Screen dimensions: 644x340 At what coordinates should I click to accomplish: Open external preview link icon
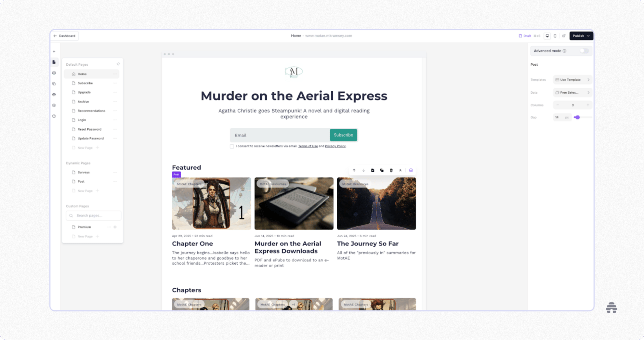564,36
